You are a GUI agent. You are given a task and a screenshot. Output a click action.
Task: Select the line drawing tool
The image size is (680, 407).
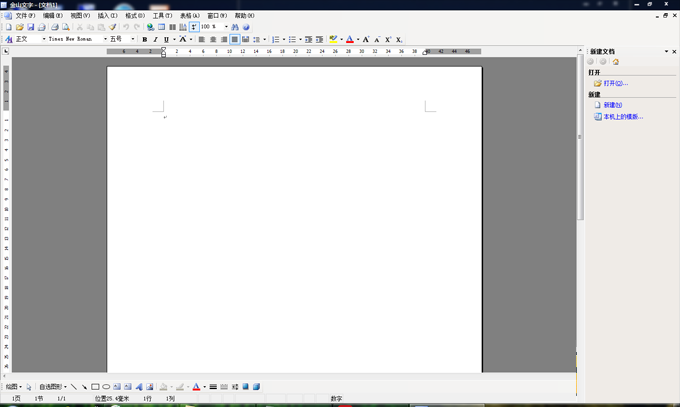(74, 387)
